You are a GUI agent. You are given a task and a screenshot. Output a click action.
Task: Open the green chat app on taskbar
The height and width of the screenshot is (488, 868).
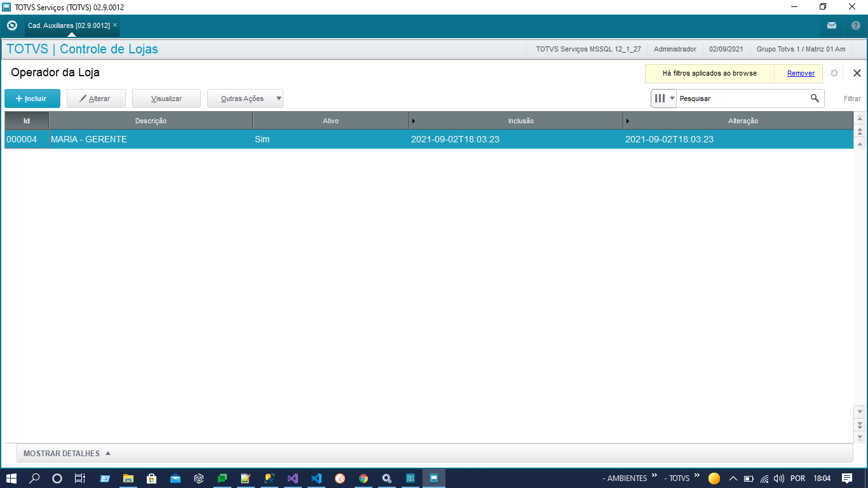click(x=222, y=478)
